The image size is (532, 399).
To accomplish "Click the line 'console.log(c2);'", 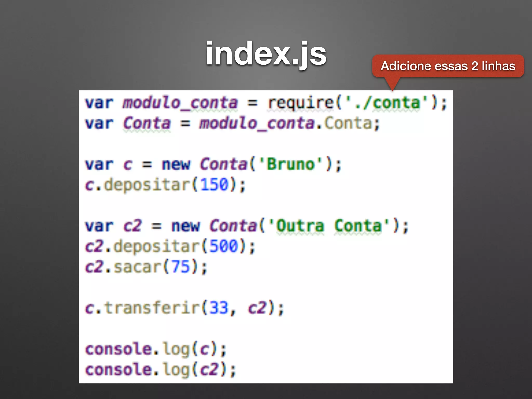I will click(161, 370).
